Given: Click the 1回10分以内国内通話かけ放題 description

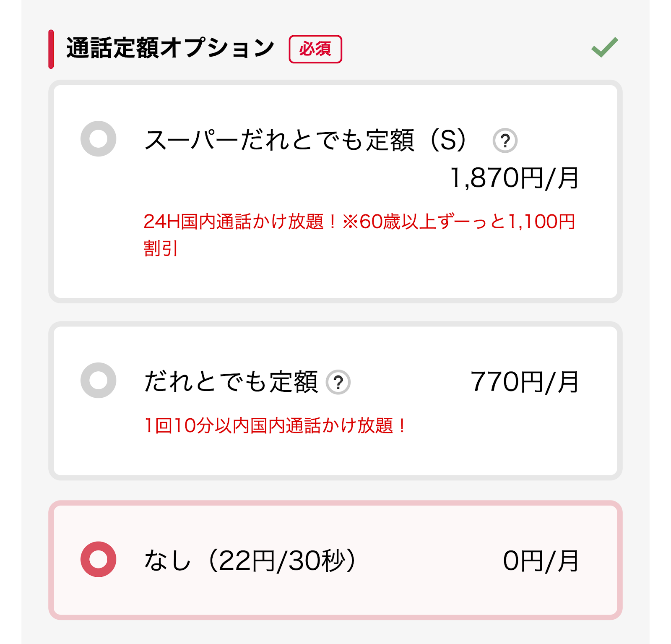Looking at the screenshot, I should tap(275, 425).
